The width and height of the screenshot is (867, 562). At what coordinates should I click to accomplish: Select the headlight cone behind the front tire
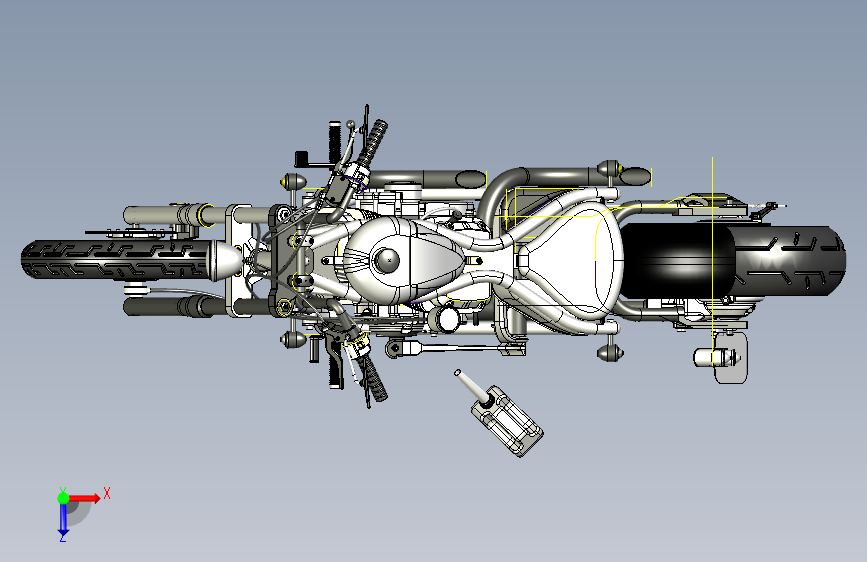225,260
